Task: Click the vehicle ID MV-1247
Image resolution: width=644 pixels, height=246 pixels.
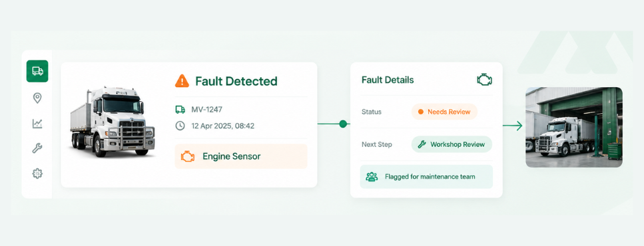Action: [207, 110]
